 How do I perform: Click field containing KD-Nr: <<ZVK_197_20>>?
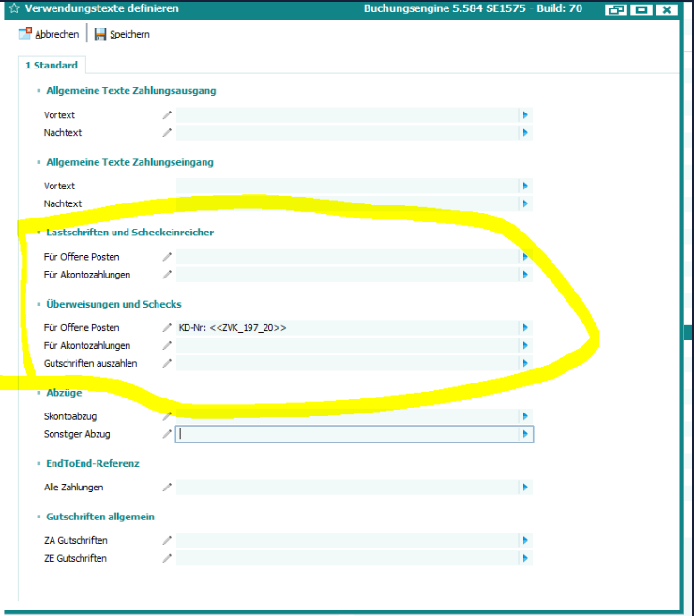[347, 328]
